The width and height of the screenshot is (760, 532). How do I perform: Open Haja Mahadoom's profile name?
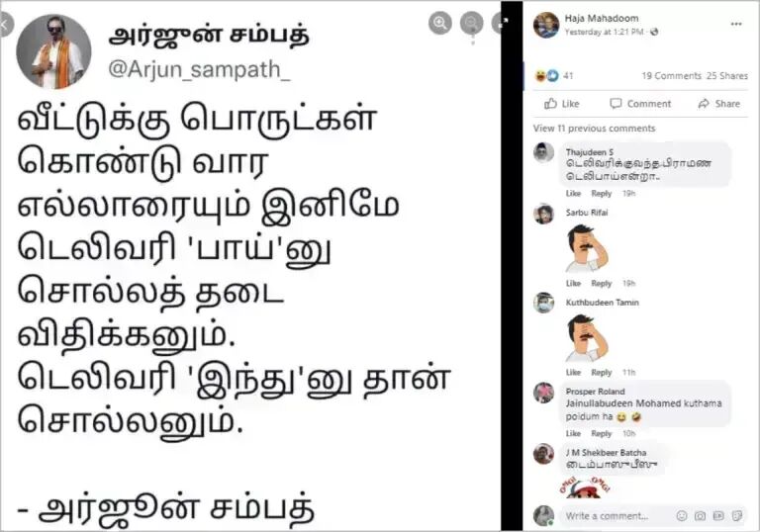point(602,19)
